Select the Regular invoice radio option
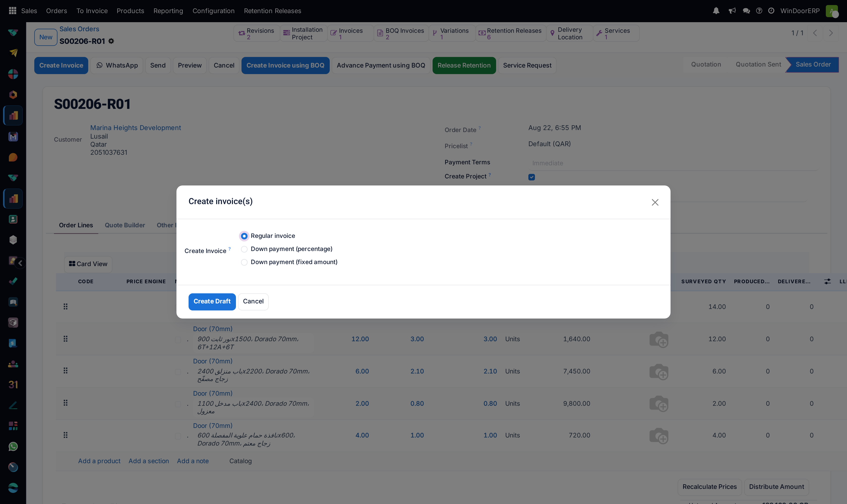This screenshot has height=504, width=847. (x=244, y=236)
